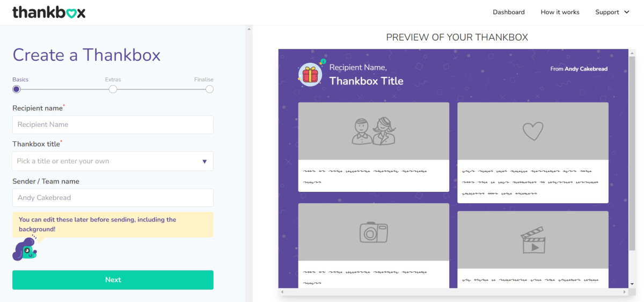Click the video clapperboard placeholder icon
Image resolution: width=644 pixels, height=302 pixels.
point(532,240)
